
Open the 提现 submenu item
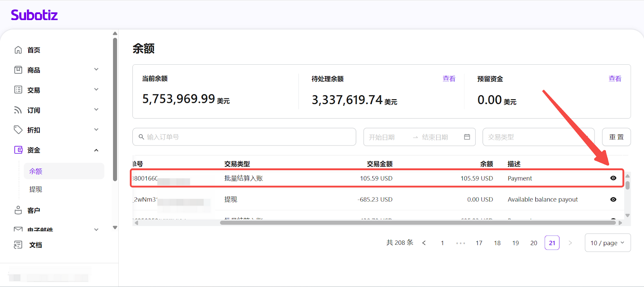tap(36, 189)
